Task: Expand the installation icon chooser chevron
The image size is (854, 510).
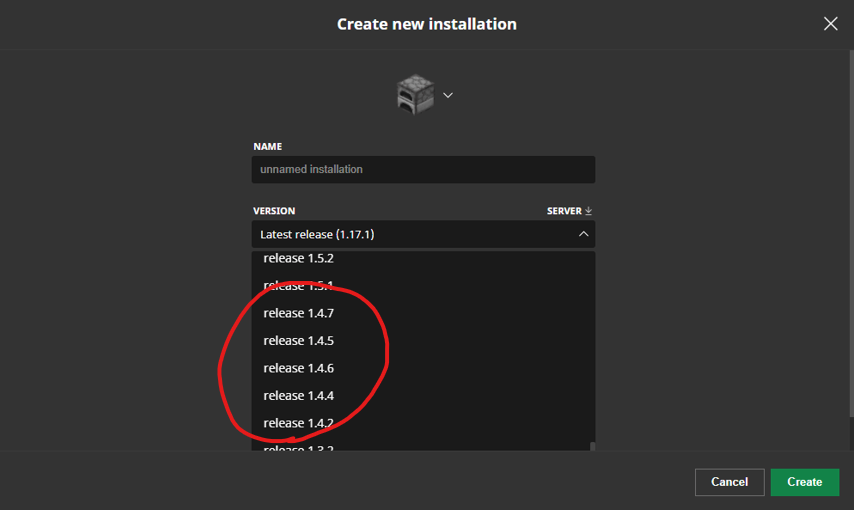Action: pyautogui.click(x=448, y=95)
